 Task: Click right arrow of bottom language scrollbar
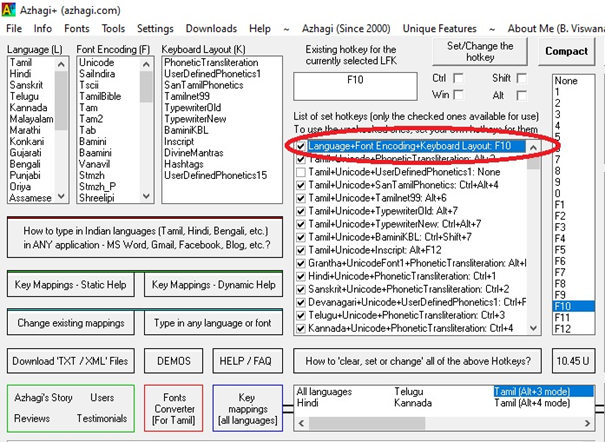pyautogui.click(x=587, y=423)
